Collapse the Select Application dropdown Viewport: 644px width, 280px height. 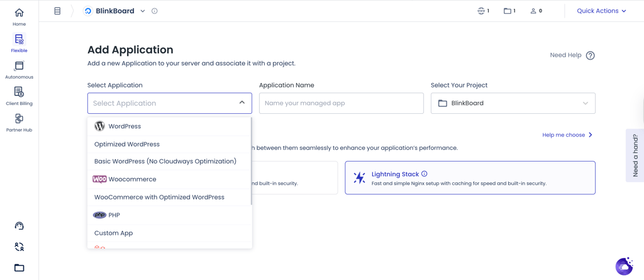tap(242, 103)
